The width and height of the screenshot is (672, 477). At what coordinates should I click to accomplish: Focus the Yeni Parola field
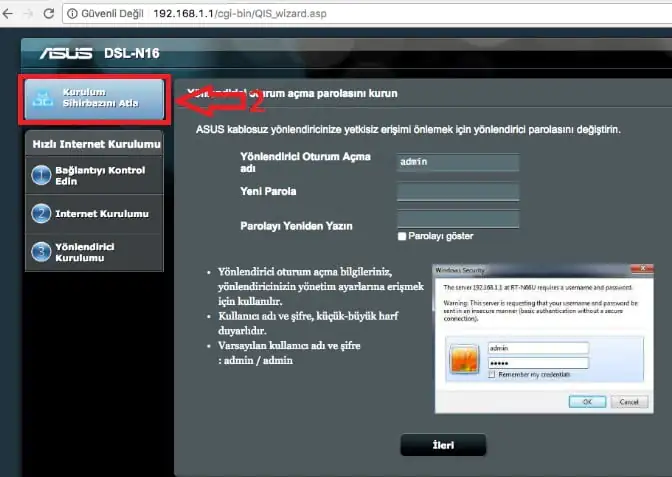(458, 192)
